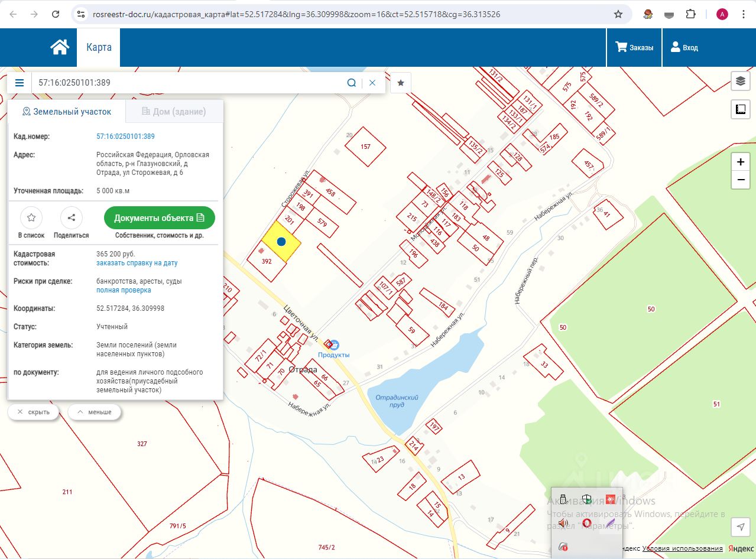The height and width of the screenshot is (559, 756).
Task: Collapse info panel with меньше
Action: 95,412
